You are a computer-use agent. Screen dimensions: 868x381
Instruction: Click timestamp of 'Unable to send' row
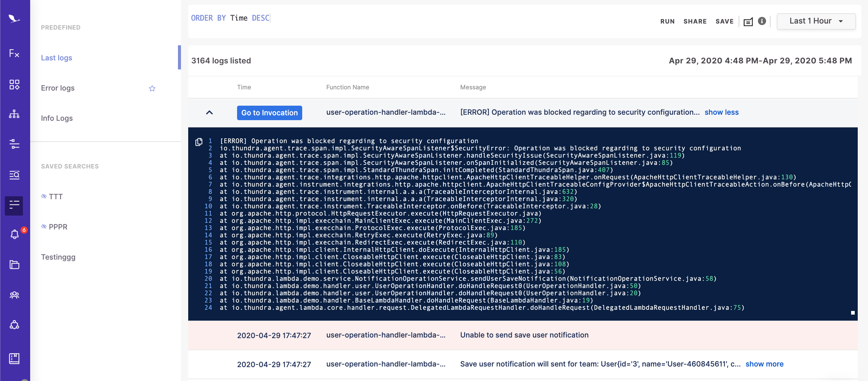click(274, 335)
